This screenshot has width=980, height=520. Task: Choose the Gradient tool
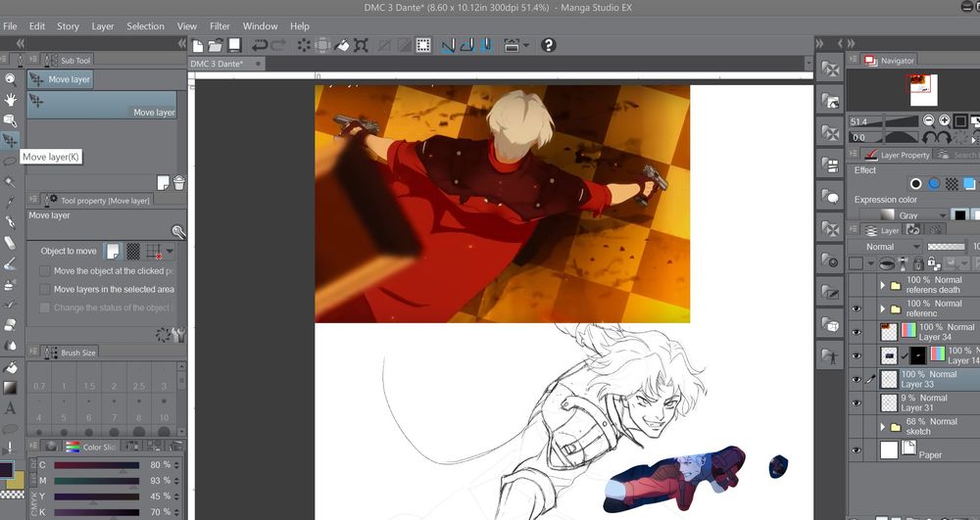(10, 388)
